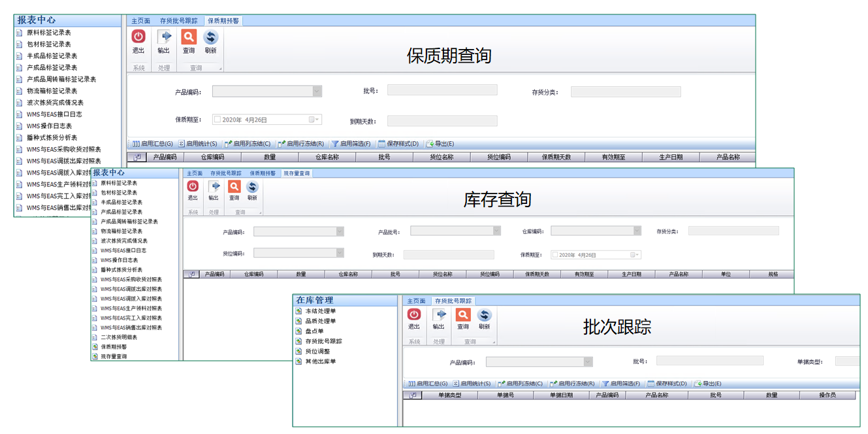The image size is (868, 434).
Task: Select 现存量查询 tab in 库存查询 window
Action: coord(297,174)
